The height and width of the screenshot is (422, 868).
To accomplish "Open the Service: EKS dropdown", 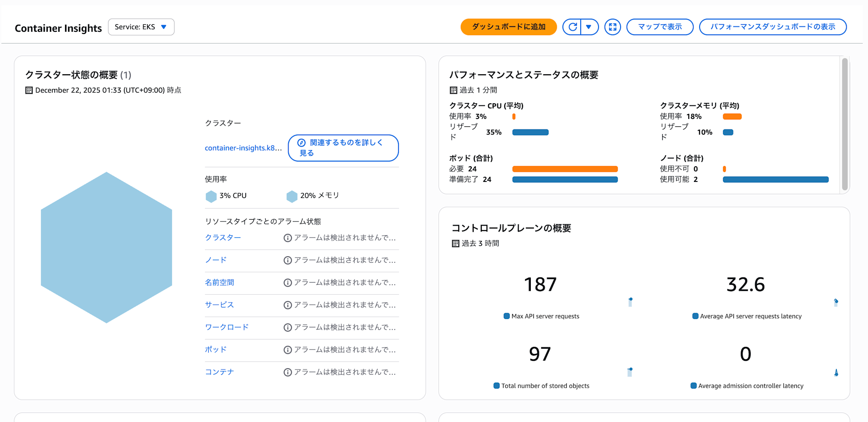I will (141, 27).
